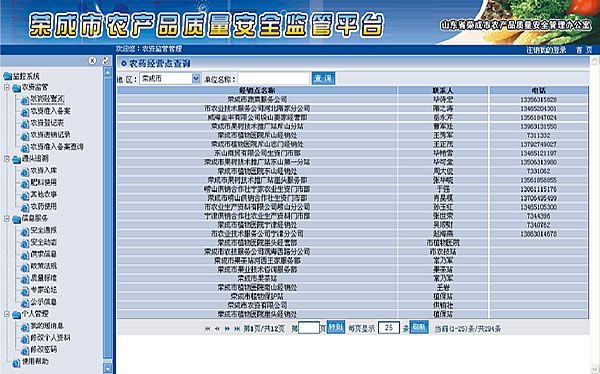The height and width of the screenshot is (374, 600).
Task: Open 政策法规 in the sidebar tree
Action: (x=44, y=266)
